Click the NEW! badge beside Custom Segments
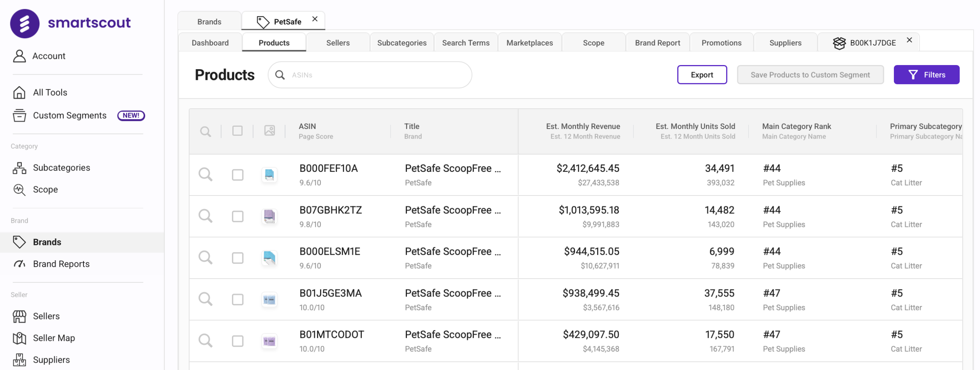 tap(131, 115)
